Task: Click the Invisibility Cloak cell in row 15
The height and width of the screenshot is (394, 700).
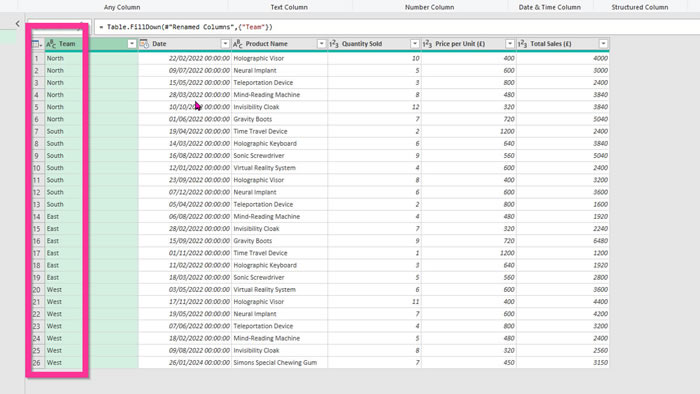Action: [x=279, y=229]
